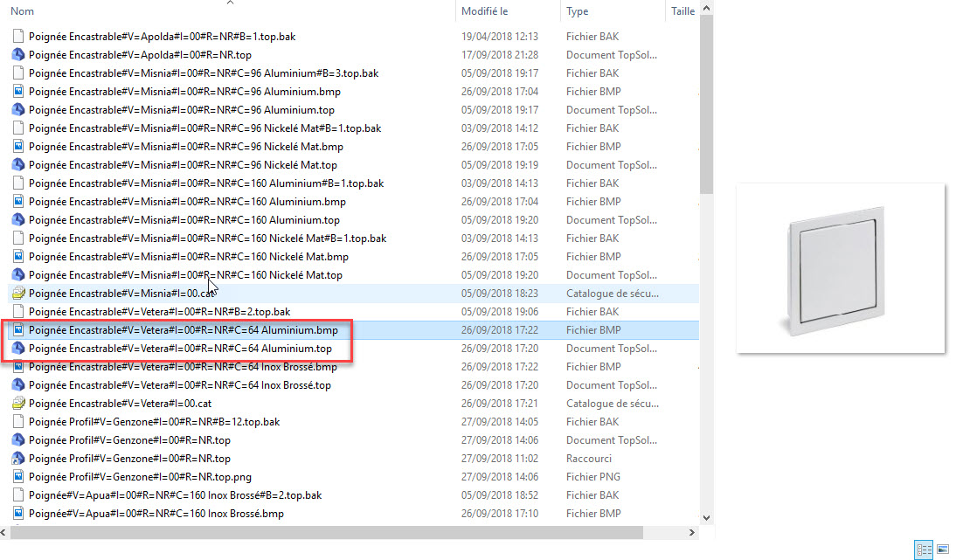Select blank file icon of Apolda B=1.top.bak
The height and width of the screenshot is (560, 956).
pos(18,37)
